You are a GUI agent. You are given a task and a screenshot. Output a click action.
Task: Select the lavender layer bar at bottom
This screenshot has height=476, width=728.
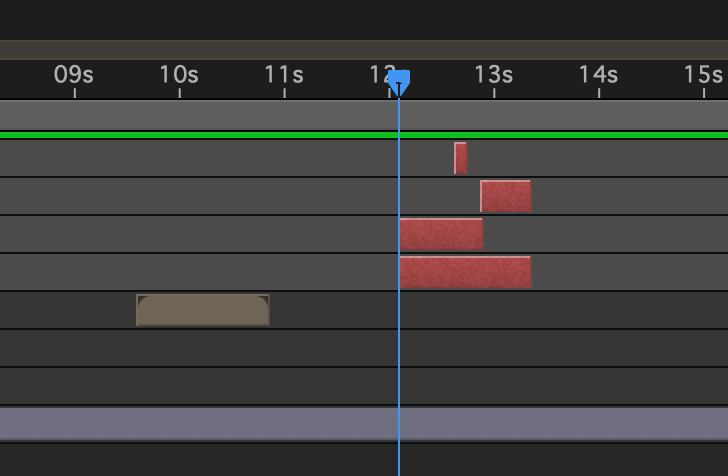pos(300,424)
